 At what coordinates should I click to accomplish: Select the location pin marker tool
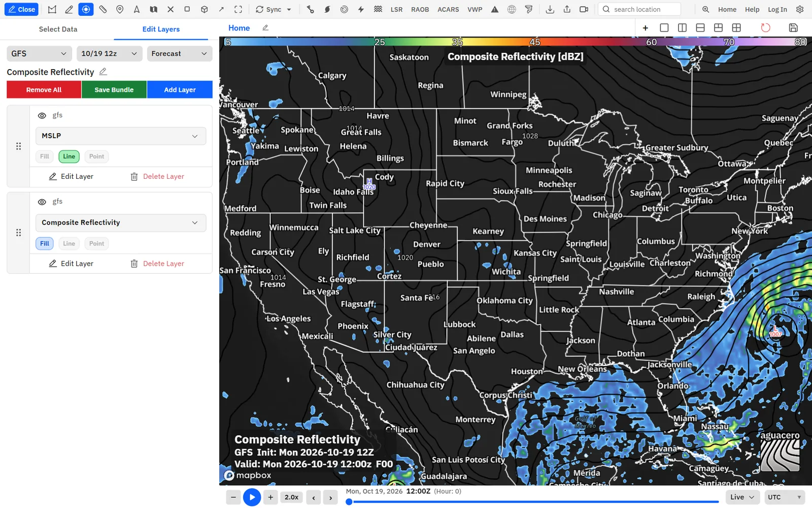(120, 9)
